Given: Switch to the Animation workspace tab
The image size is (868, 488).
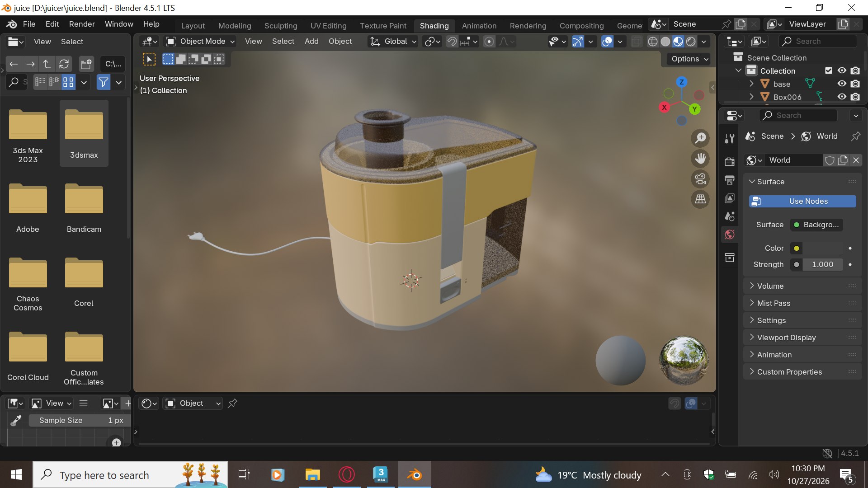Looking at the screenshot, I should pyautogui.click(x=479, y=26).
